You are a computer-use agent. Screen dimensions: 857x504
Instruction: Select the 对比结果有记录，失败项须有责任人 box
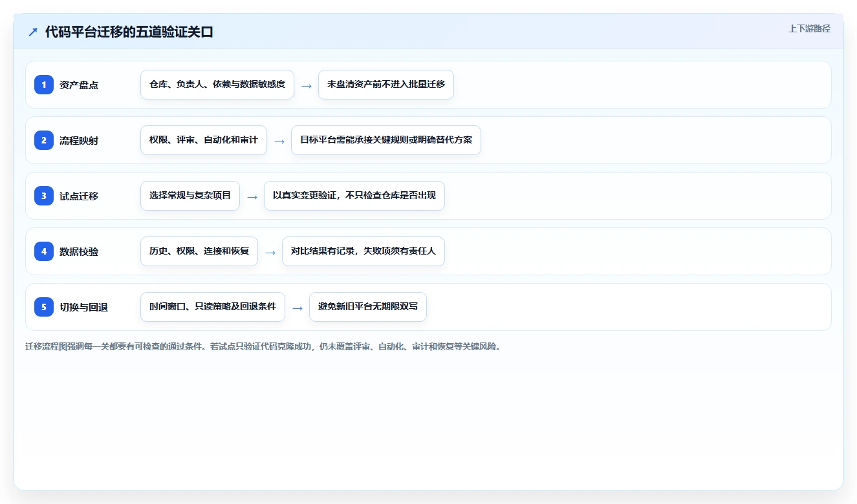coord(363,251)
